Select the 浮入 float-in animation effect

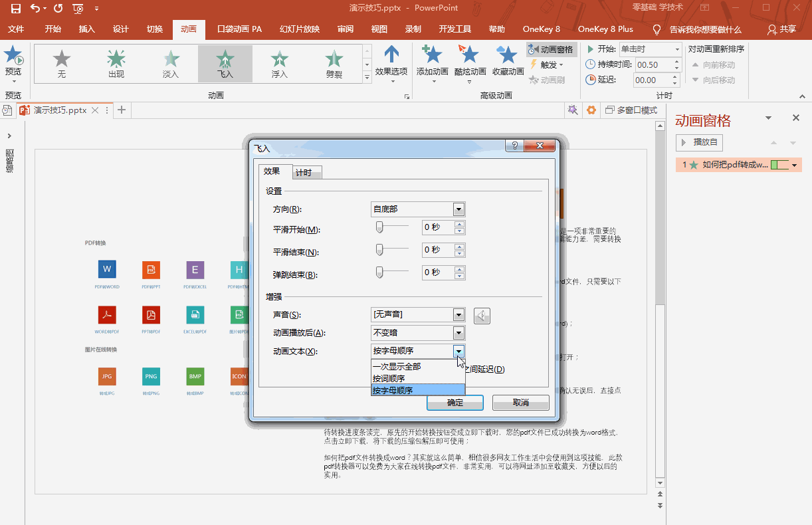[280, 63]
